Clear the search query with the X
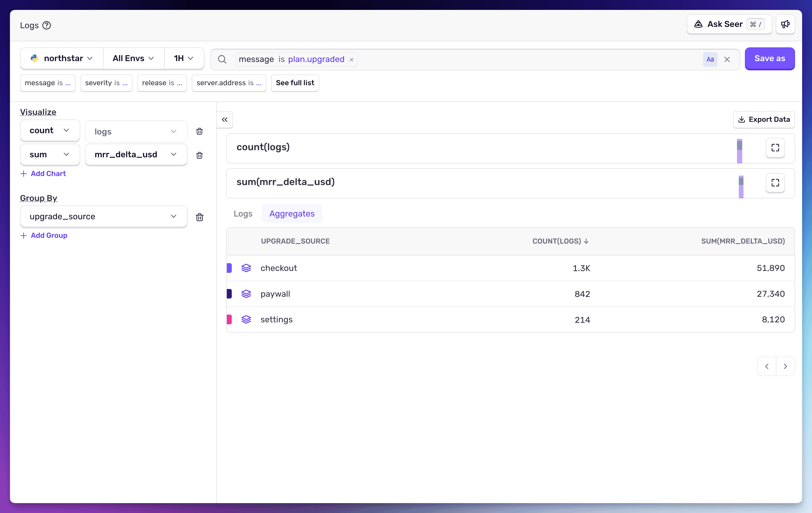812x513 pixels. tap(727, 59)
